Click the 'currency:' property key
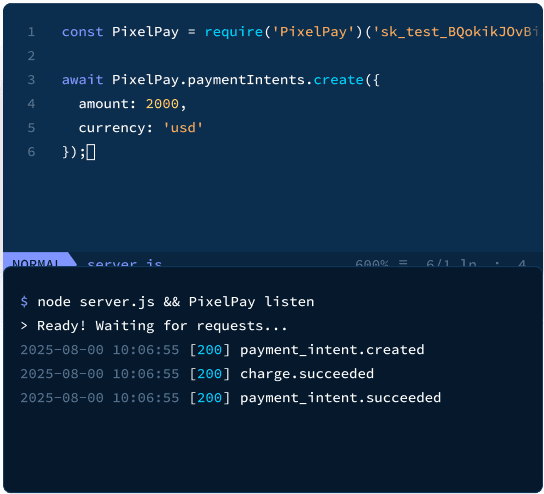Screen dimensions: 544x494 tap(116, 128)
